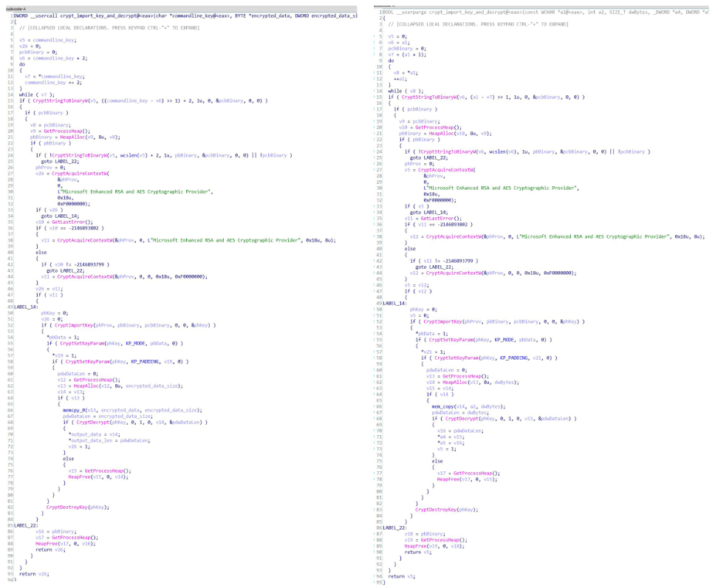Click LABEL_22 label on line 85, left pane
Image resolution: width=718 pixels, height=588 pixels.
tap(26, 526)
